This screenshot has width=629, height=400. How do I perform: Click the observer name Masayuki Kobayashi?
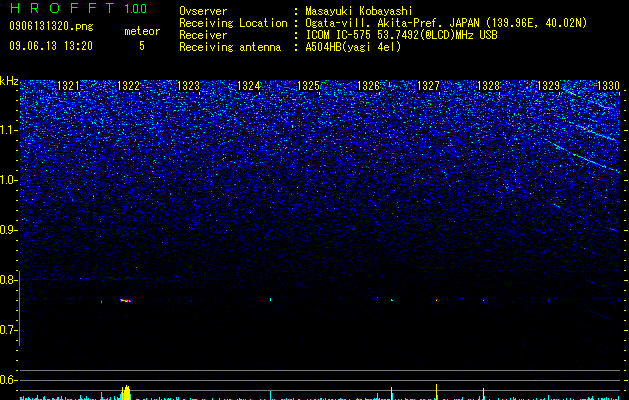tap(359, 11)
